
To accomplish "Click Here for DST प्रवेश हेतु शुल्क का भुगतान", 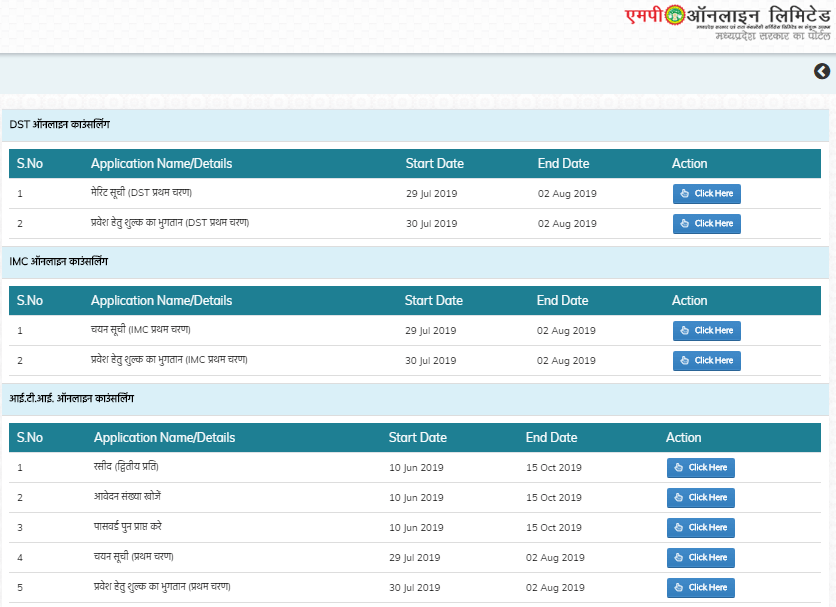I will pyautogui.click(x=706, y=224).
